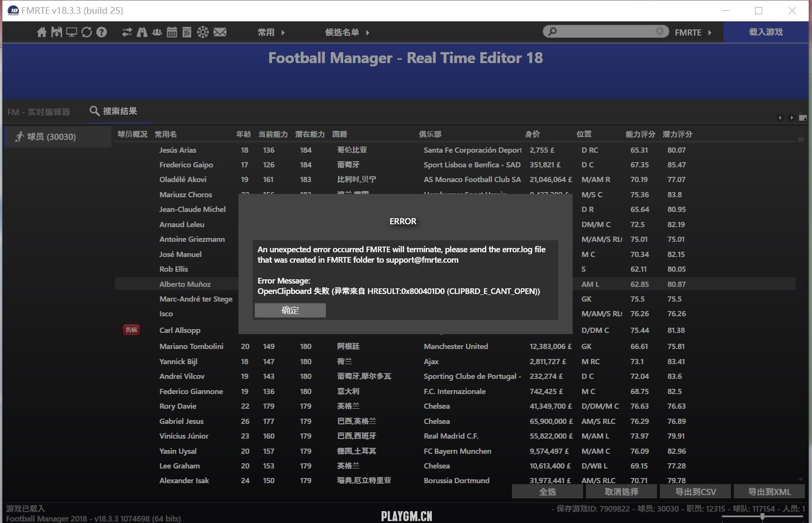Click FC Bayern Munchen club cell
The height and width of the screenshot is (523, 812).
(457, 451)
